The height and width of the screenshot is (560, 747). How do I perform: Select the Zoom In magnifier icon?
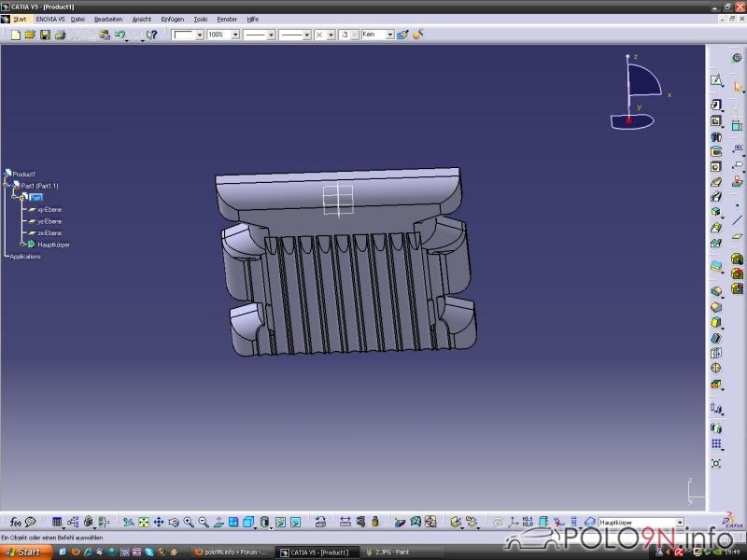[188, 522]
